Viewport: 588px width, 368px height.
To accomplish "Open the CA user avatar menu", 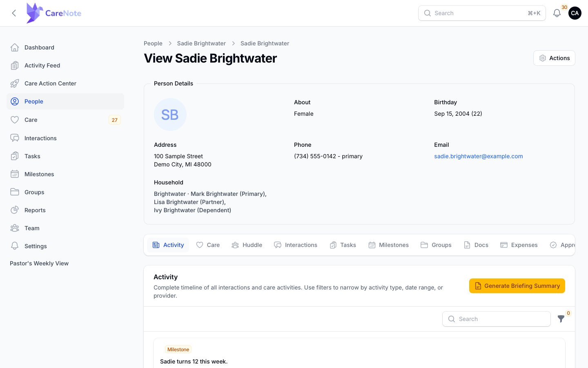I will pos(575,13).
